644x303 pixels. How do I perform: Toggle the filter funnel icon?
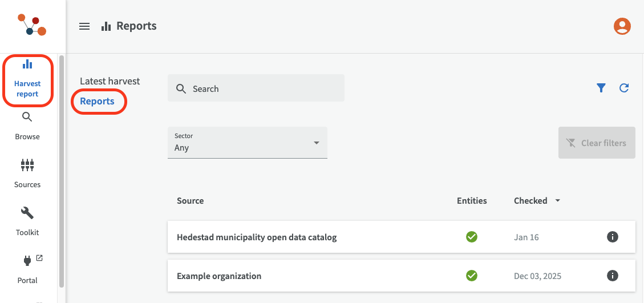tap(601, 88)
